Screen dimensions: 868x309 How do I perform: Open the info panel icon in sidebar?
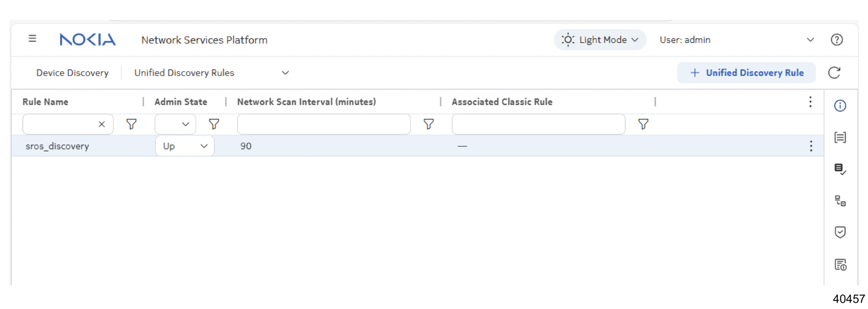(840, 106)
